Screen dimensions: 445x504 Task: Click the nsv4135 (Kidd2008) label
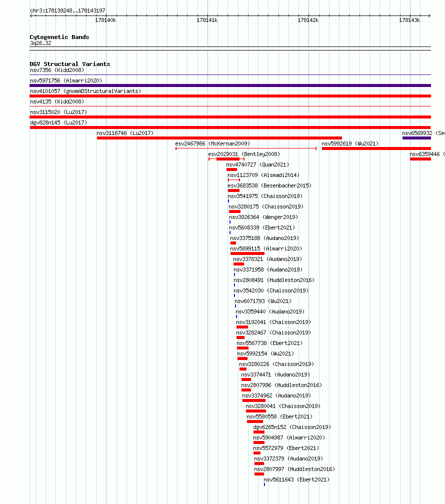(x=57, y=101)
